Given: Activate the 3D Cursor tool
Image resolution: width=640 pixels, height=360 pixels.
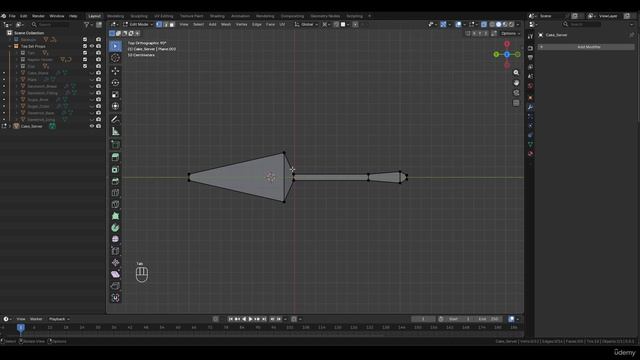Looking at the screenshot, I should pyautogui.click(x=115, y=58).
